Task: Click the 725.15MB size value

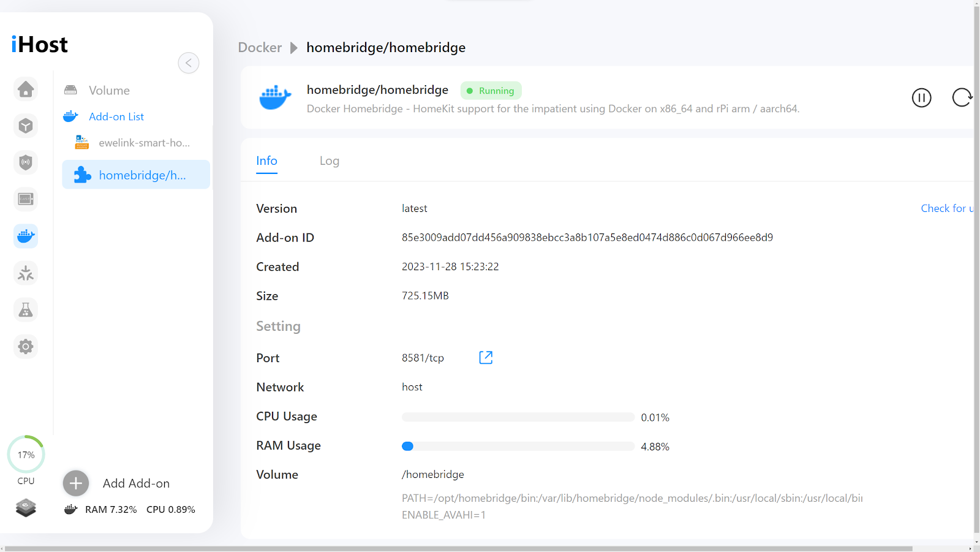Action: (425, 295)
